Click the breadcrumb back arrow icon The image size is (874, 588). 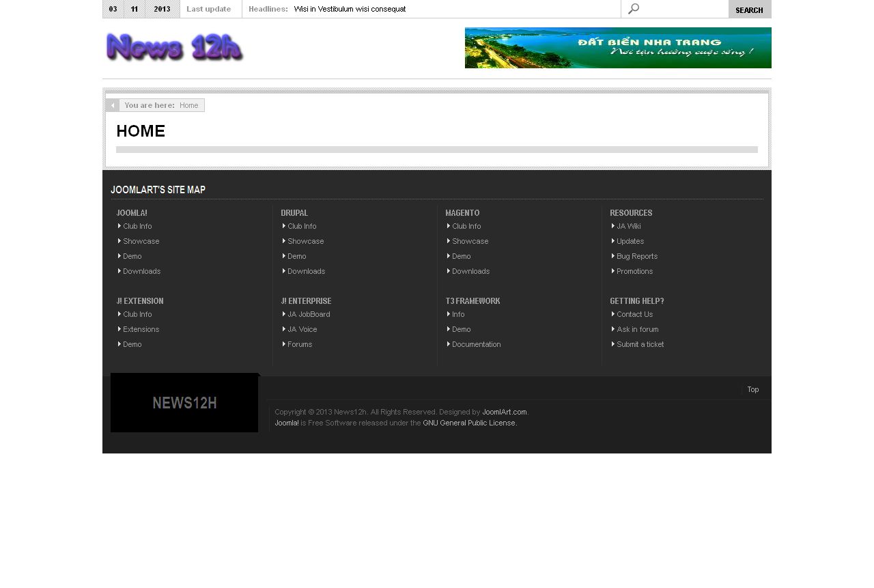coord(113,105)
